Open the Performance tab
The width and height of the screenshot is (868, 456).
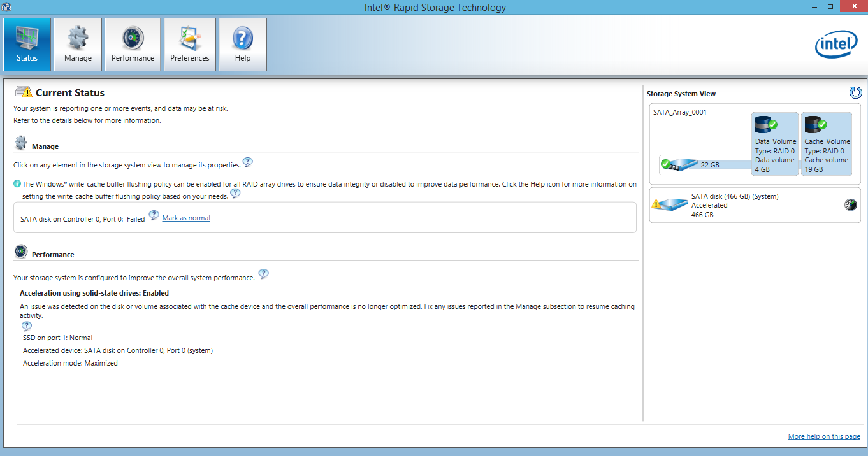pos(133,44)
